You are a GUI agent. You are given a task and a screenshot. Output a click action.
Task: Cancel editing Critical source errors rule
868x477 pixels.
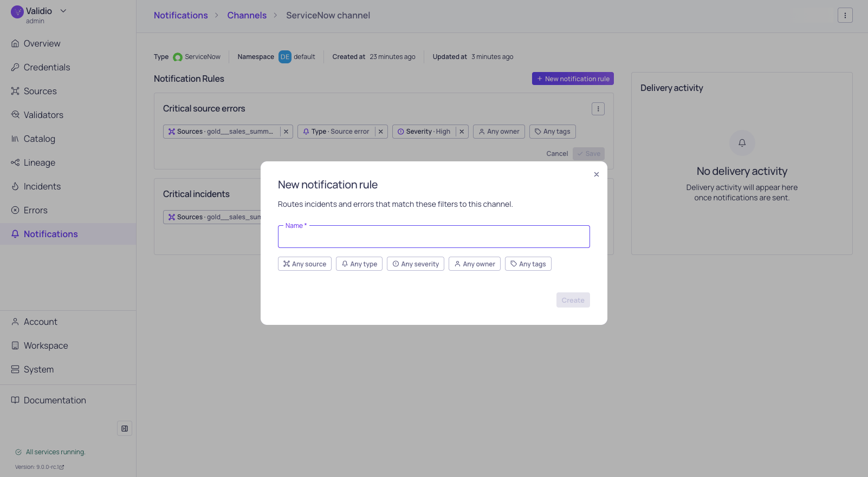tap(557, 154)
